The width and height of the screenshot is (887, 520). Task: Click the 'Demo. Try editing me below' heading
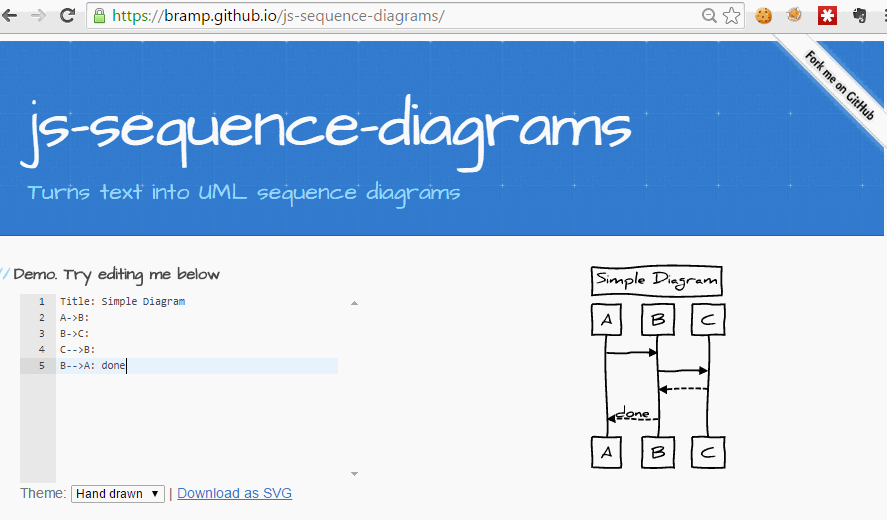[x=116, y=274]
